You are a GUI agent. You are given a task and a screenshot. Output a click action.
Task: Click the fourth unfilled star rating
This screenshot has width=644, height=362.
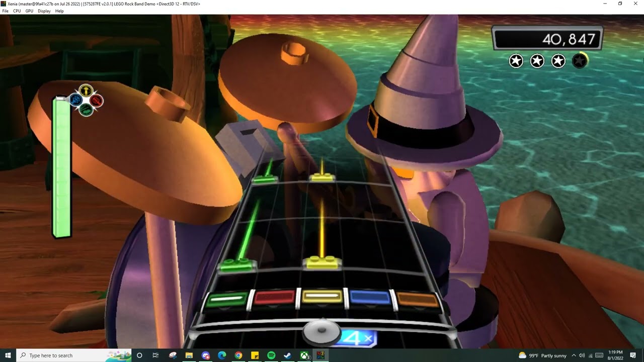pos(580,61)
